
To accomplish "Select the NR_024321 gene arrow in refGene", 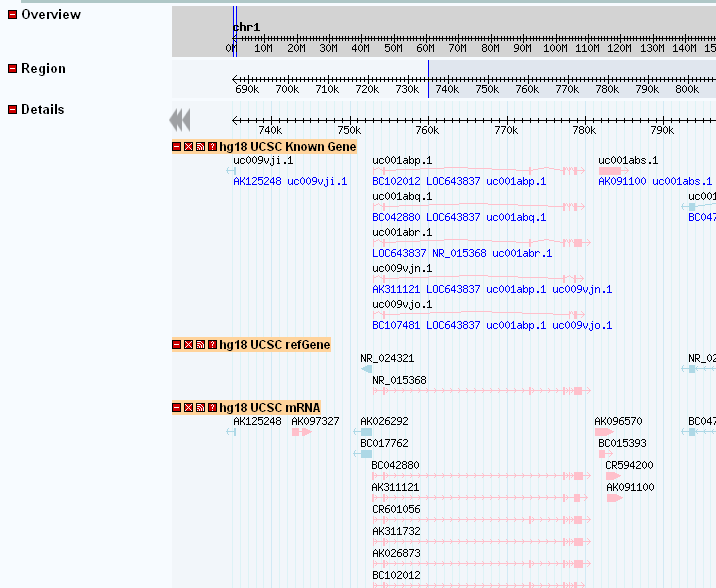I will (x=366, y=369).
